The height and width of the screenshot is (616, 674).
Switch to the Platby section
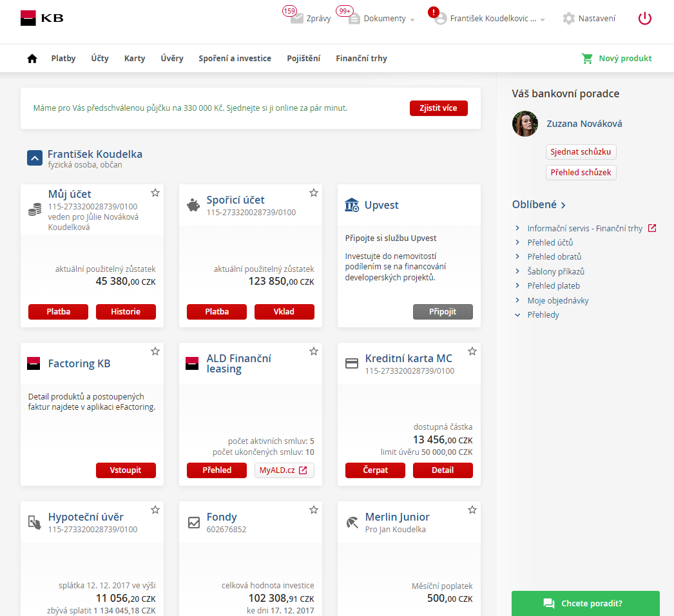pos(63,58)
